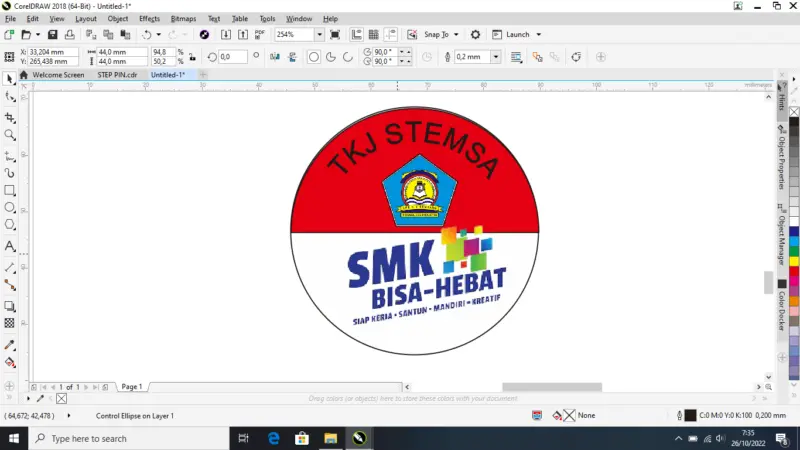Publish to PDF

[260, 35]
